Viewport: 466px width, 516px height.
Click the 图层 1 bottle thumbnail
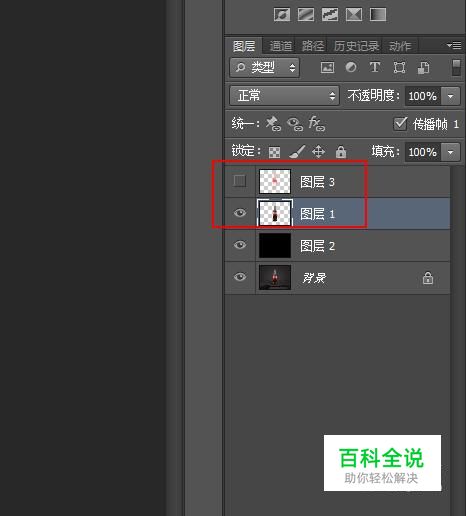click(275, 213)
